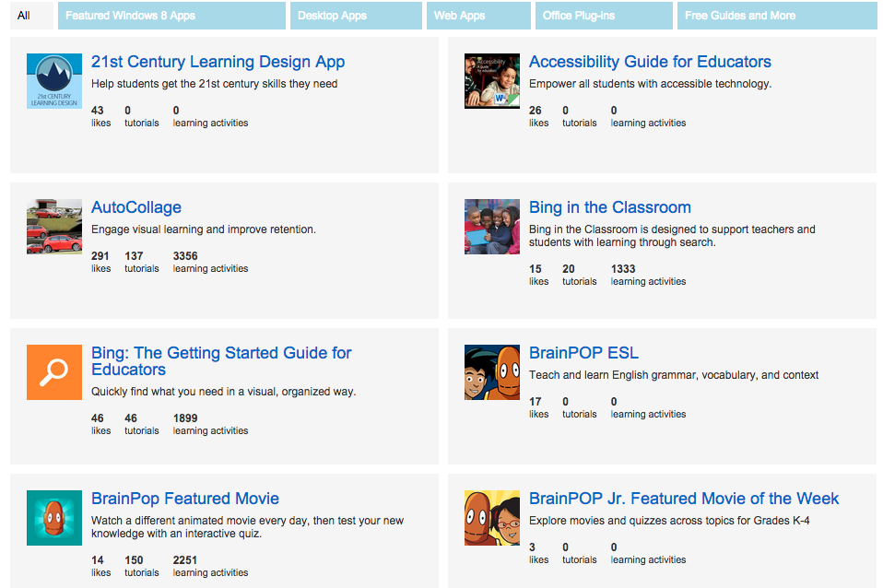This screenshot has width=883, height=588.
Task: Click the BrainPOP Jr. character icon
Action: [492, 518]
